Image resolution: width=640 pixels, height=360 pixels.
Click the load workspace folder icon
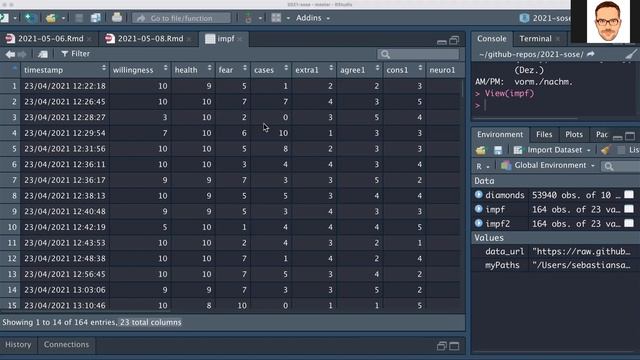(x=481, y=150)
